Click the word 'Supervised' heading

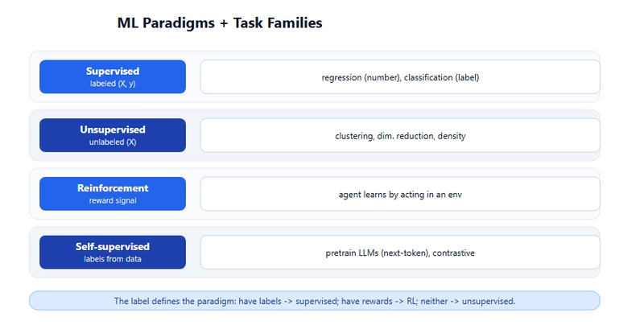(113, 71)
